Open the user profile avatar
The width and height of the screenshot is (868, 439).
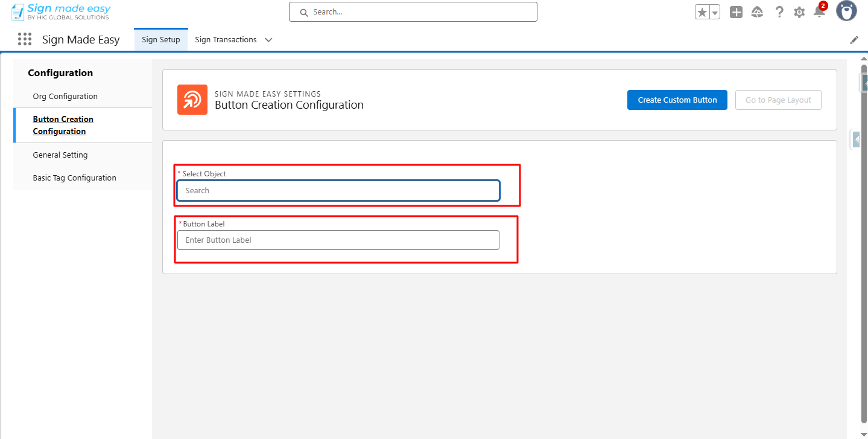[846, 11]
